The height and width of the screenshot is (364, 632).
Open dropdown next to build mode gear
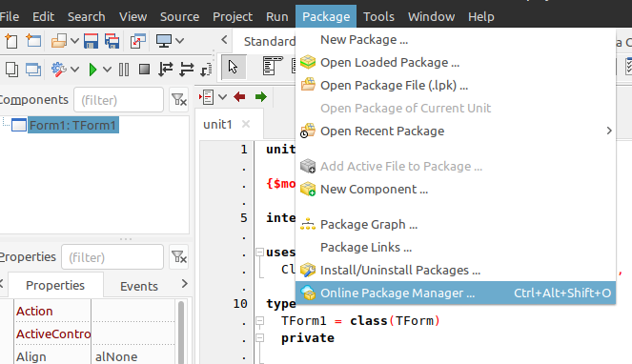coord(74,70)
